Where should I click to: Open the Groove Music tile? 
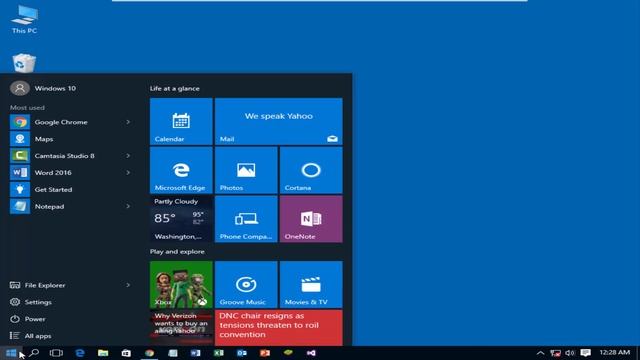pyautogui.click(x=246, y=284)
